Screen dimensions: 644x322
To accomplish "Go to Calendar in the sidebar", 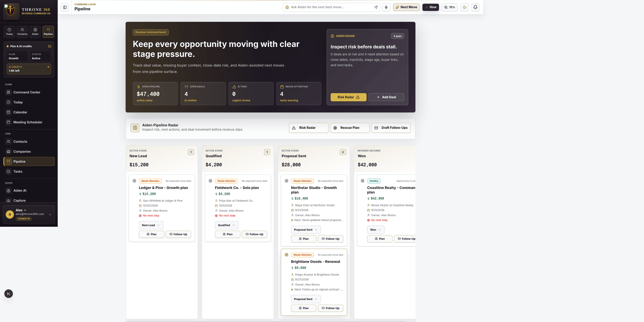I will pyautogui.click(x=29, y=112).
